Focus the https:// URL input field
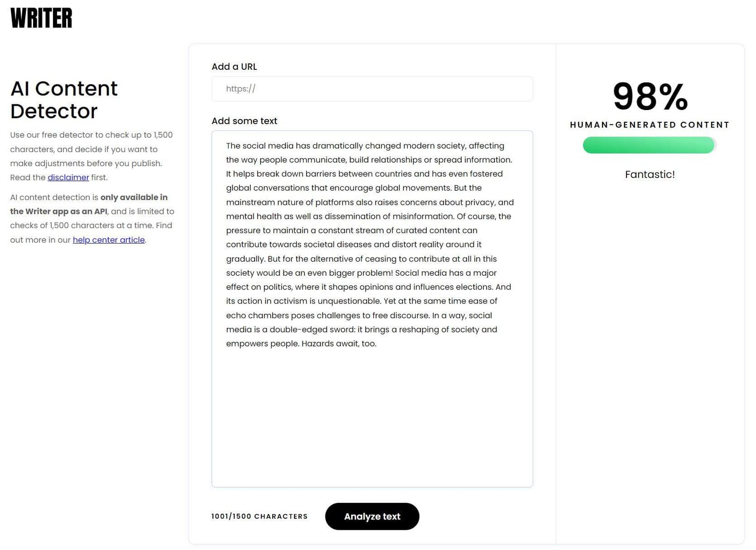 coord(372,89)
